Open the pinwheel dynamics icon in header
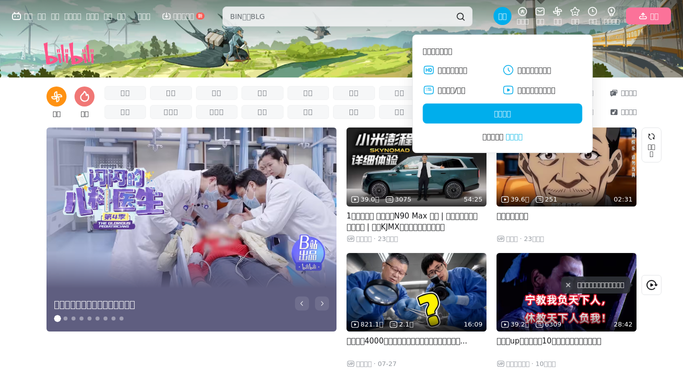 coord(558,12)
